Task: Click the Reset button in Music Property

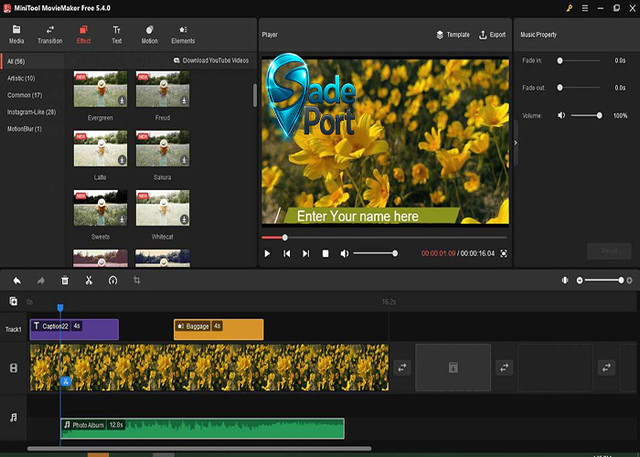Action: [x=609, y=251]
